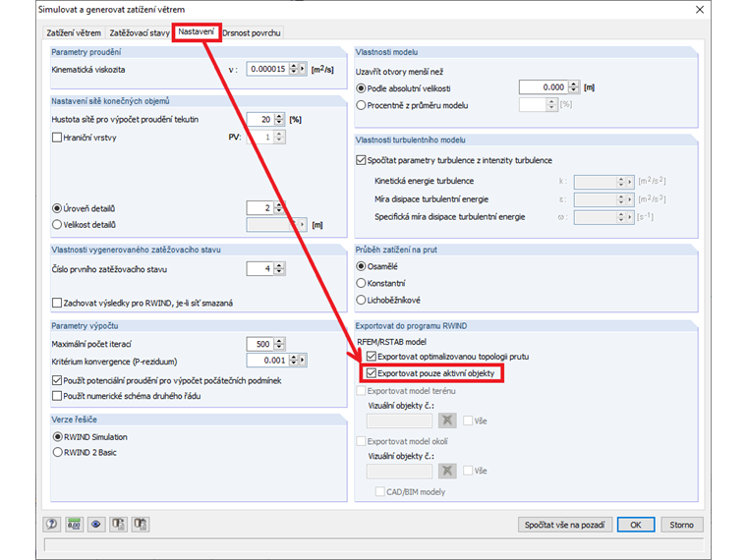Click kinematic viscosity value field 0.000015
Viewport: 747px width, 560px height.
(268, 69)
